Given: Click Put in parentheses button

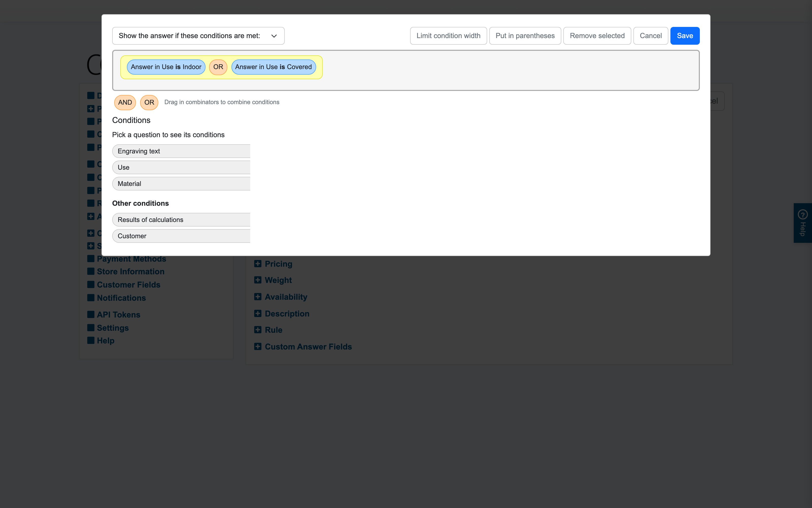Looking at the screenshot, I should [525, 36].
